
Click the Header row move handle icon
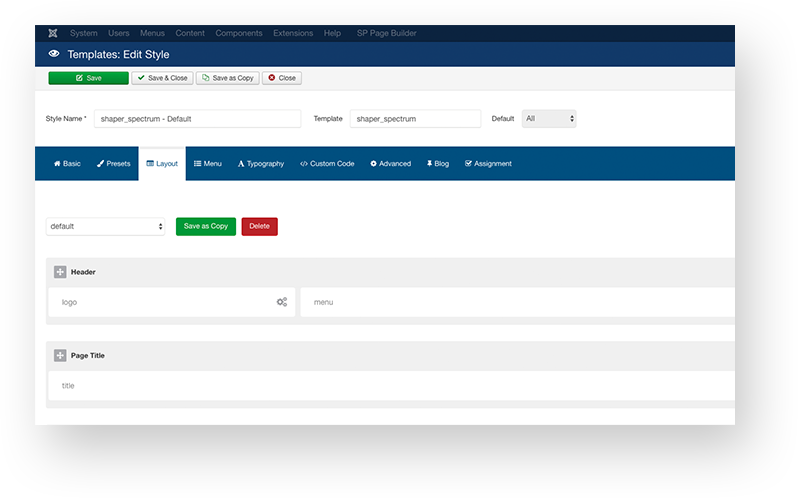[x=60, y=272]
